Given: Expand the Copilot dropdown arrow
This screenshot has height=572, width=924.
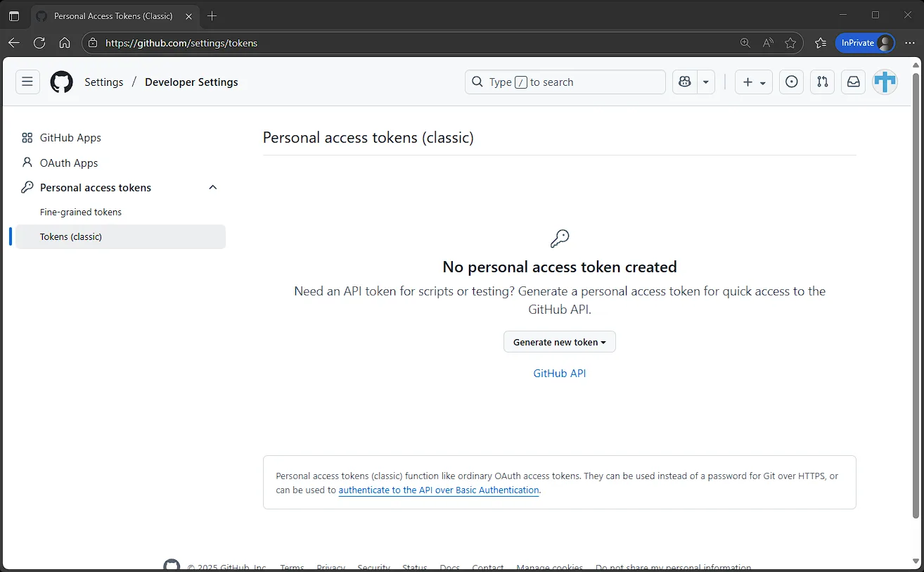Looking at the screenshot, I should coord(705,82).
